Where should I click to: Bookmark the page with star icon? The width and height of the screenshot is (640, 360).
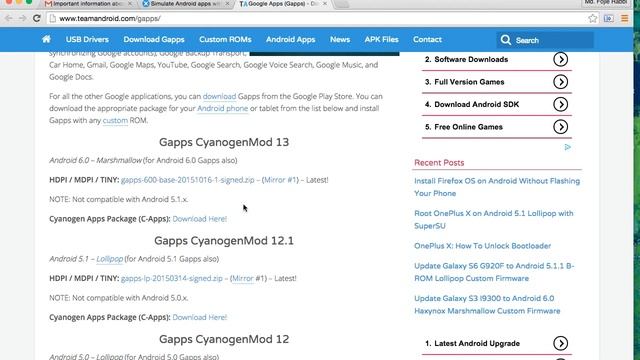[593, 18]
